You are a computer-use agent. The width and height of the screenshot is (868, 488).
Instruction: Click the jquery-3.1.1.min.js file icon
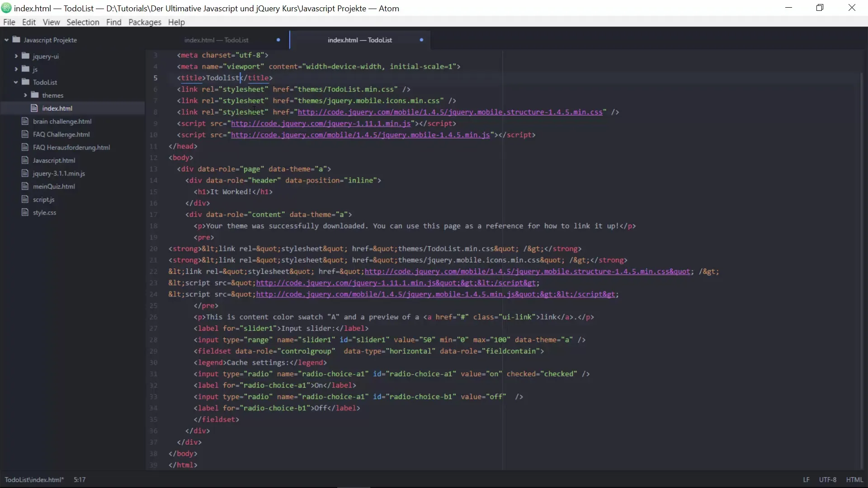(25, 174)
